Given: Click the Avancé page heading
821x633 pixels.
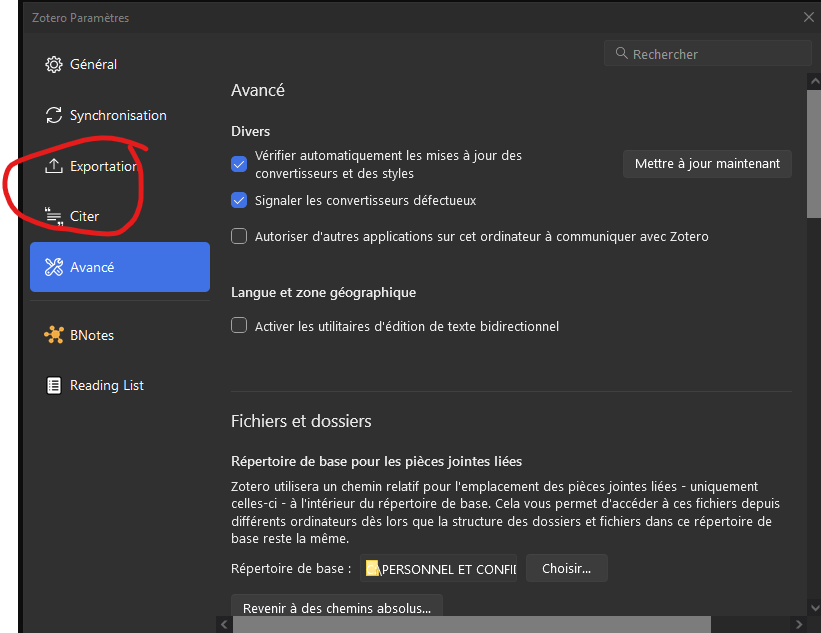Looking at the screenshot, I should [258, 90].
